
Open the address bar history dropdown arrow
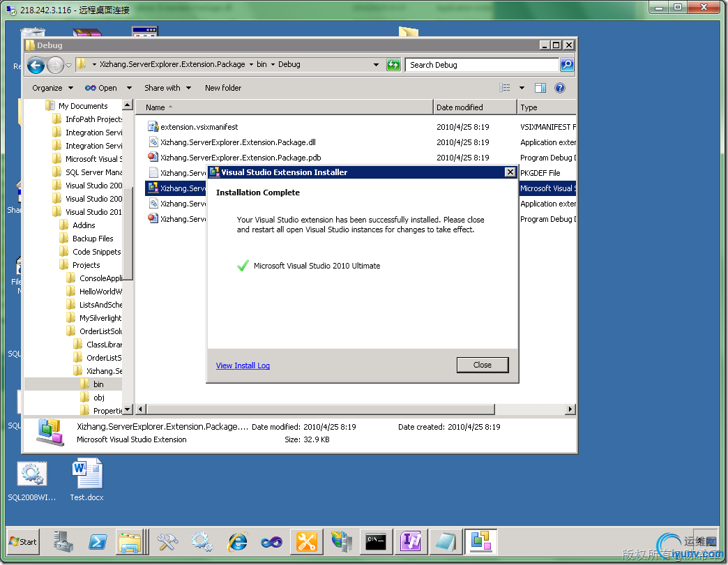pyautogui.click(x=376, y=65)
